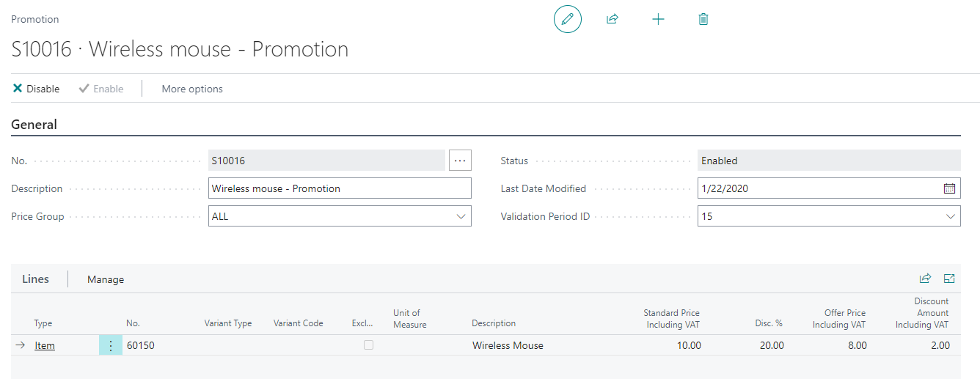Click the ellipsis button beside No. field
Viewport: 980px width, 379px height.
[460, 161]
